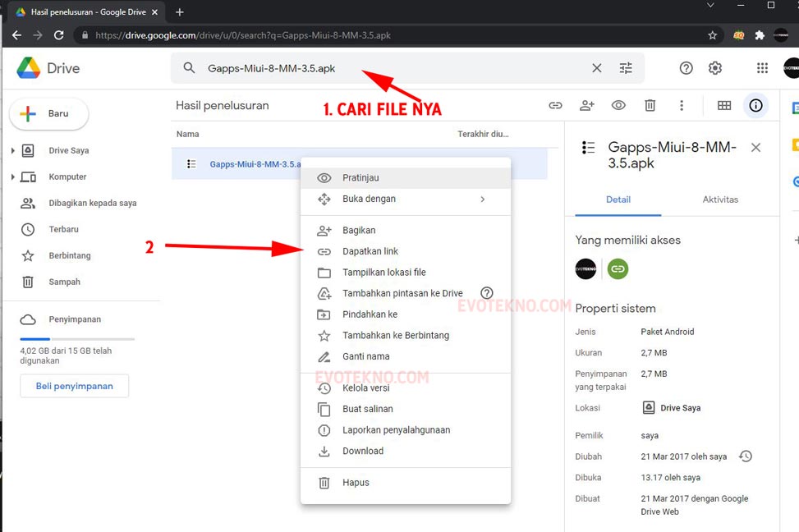Switch to the Aktivitas tab
Image resolution: width=799 pixels, height=532 pixels.
[x=720, y=199]
